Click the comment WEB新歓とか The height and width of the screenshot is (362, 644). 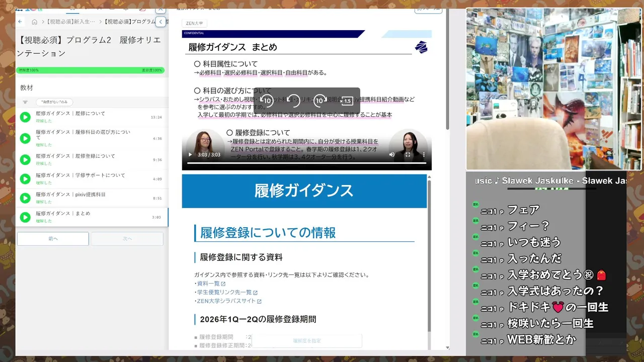point(542,340)
